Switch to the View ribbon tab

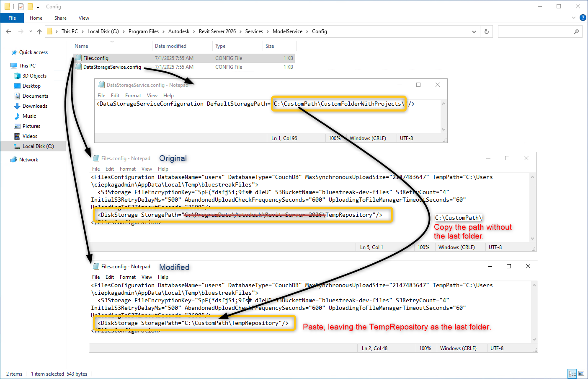click(x=84, y=18)
